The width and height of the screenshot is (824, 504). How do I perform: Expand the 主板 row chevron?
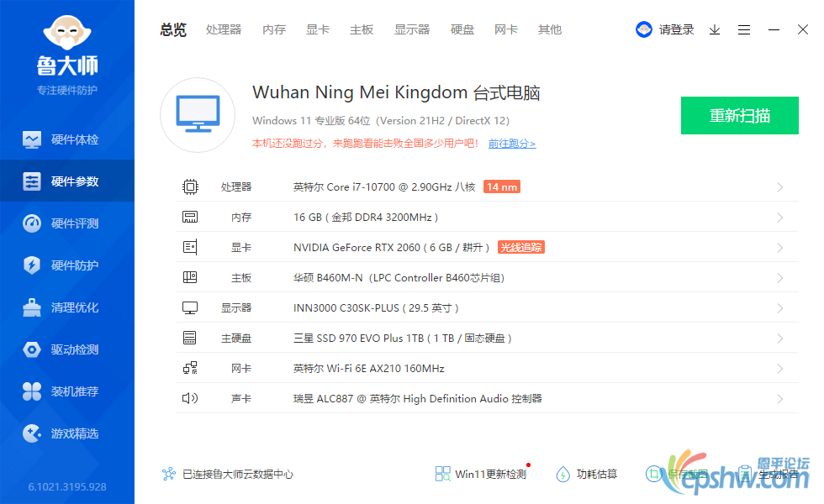tap(780, 278)
